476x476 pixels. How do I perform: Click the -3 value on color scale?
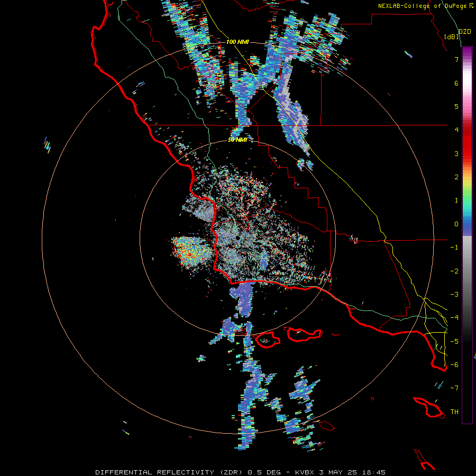coord(454,295)
